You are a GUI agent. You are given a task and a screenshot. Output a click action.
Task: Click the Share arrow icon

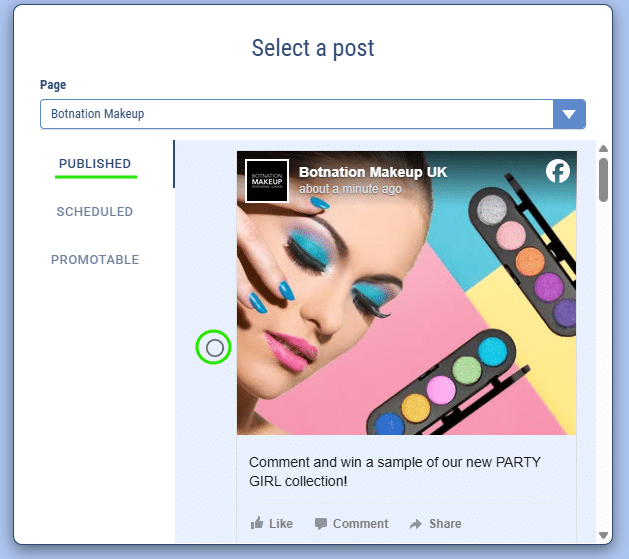tap(416, 523)
